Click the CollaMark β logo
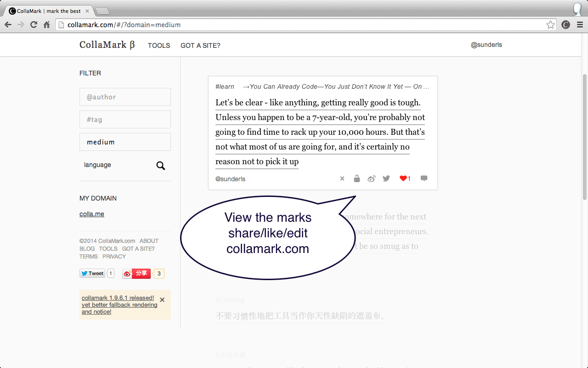Image resolution: width=588 pixels, height=368 pixels. [x=107, y=45]
